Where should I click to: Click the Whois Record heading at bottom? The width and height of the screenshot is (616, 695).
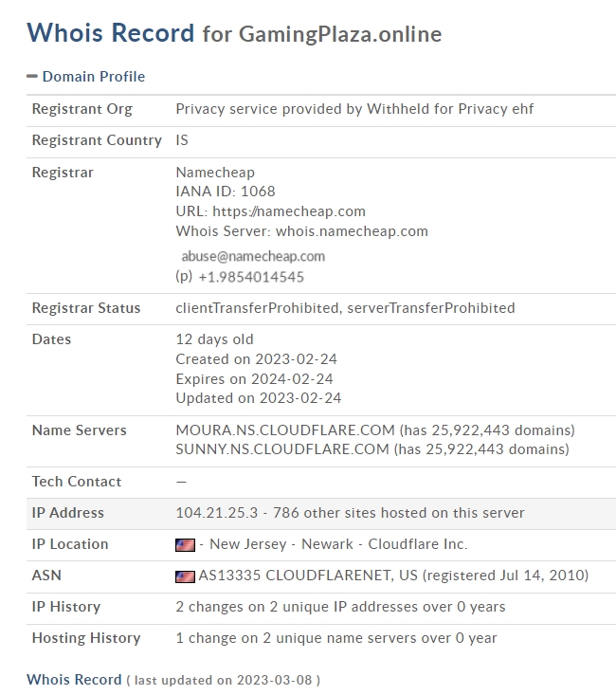pyautogui.click(x=74, y=680)
